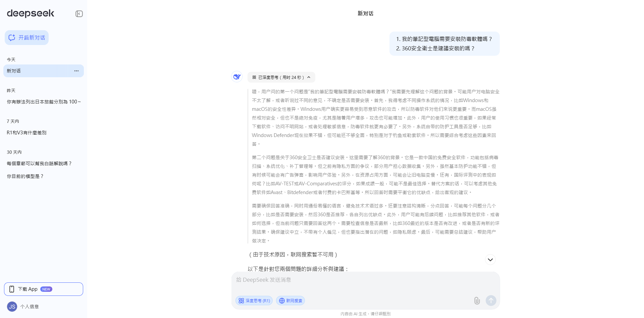Click the NEW badge beside 下載 App
This screenshot has height=318, width=644.
(46, 289)
